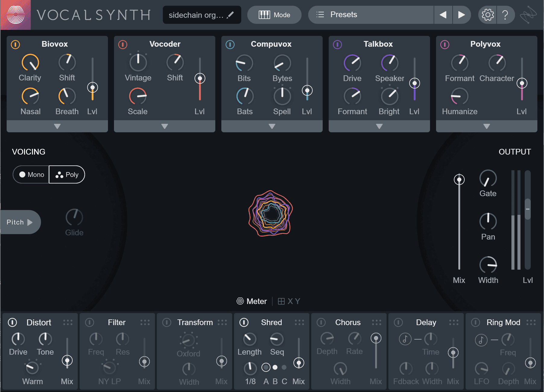
Task: Click the Vocoder Lvl slider handle
Action: click(x=200, y=78)
